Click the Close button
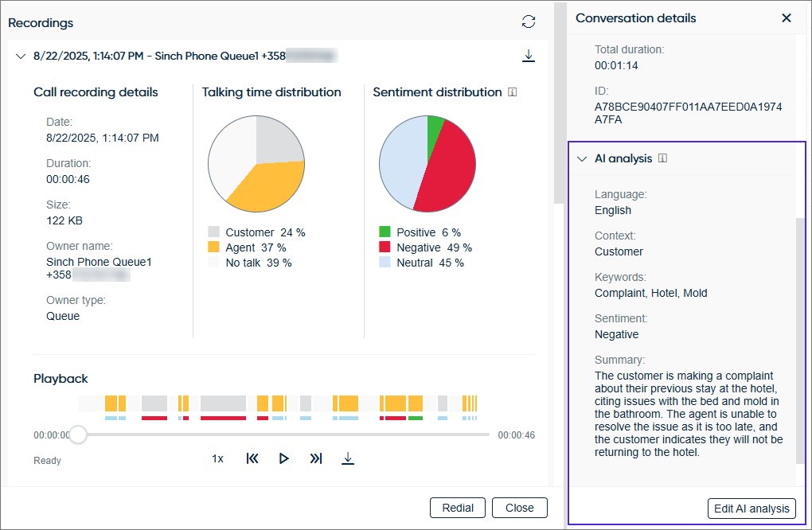This screenshot has width=812, height=530. pyautogui.click(x=519, y=508)
